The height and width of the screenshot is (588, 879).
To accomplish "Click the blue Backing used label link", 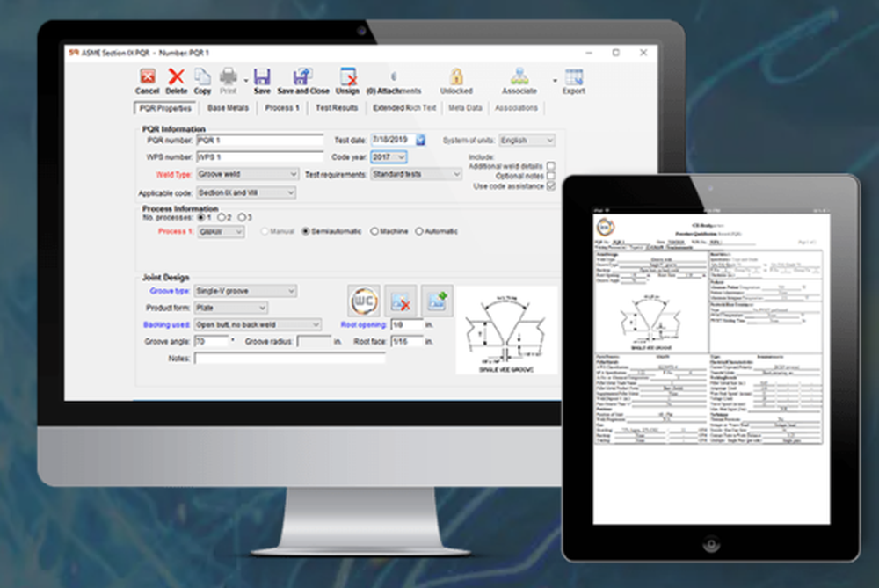I will (x=166, y=324).
